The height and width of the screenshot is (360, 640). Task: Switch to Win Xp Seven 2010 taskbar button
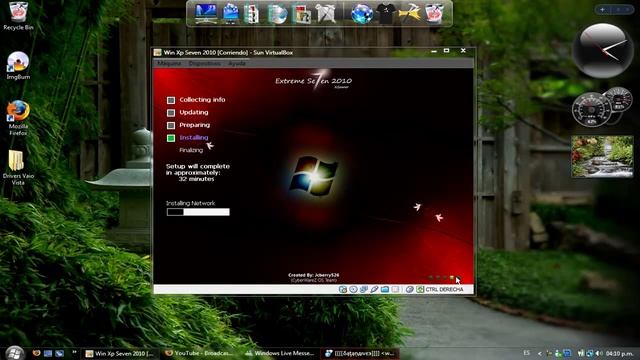tap(120, 353)
